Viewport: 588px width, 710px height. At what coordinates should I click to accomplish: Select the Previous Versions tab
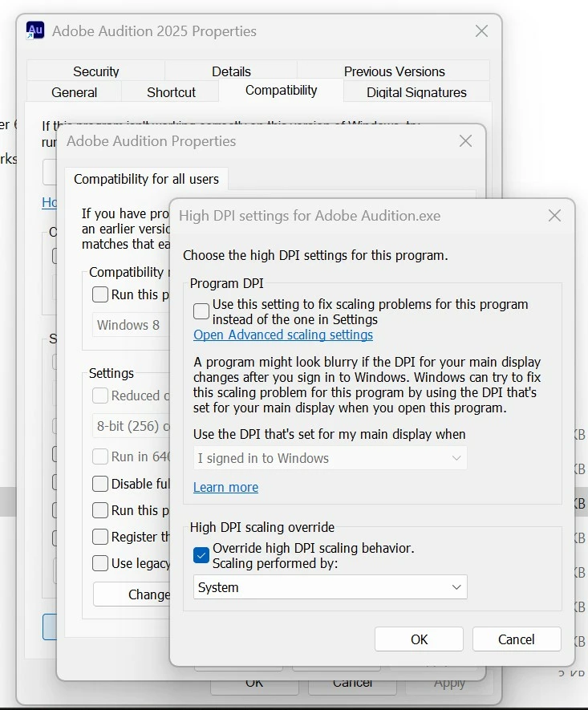(x=394, y=71)
